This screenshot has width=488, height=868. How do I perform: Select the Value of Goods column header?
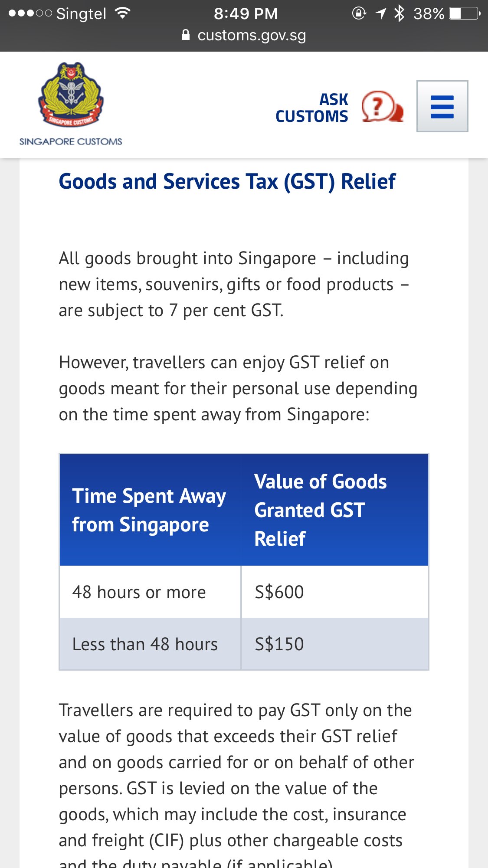(335, 510)
